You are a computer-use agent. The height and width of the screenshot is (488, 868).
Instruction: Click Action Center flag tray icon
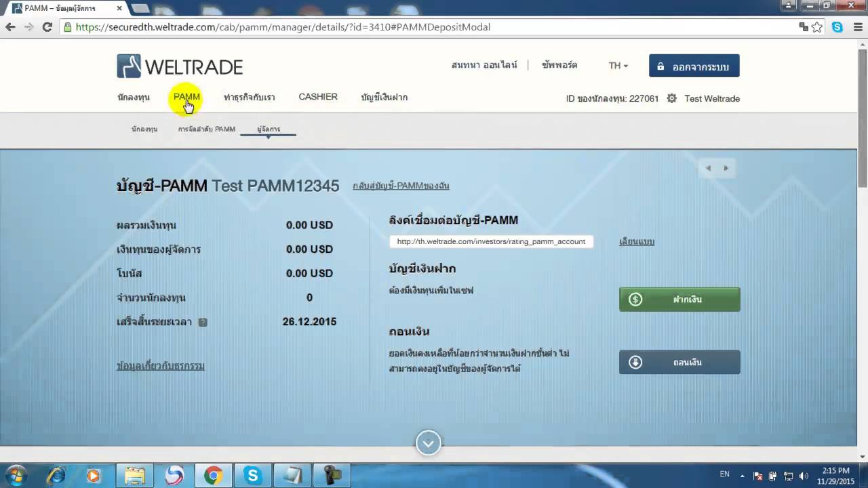[x=758, y=476]
